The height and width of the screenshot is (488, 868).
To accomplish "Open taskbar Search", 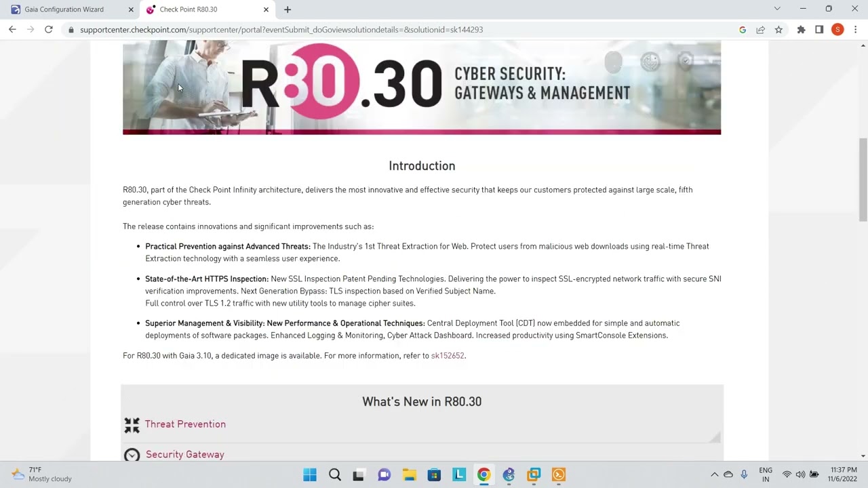I will click(x=335, y=475).
